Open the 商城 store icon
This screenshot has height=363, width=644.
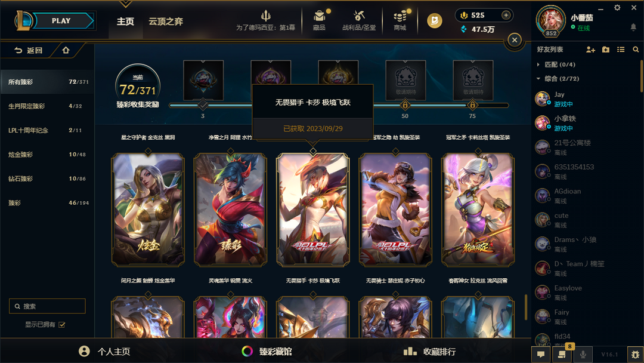click(400, 17)
